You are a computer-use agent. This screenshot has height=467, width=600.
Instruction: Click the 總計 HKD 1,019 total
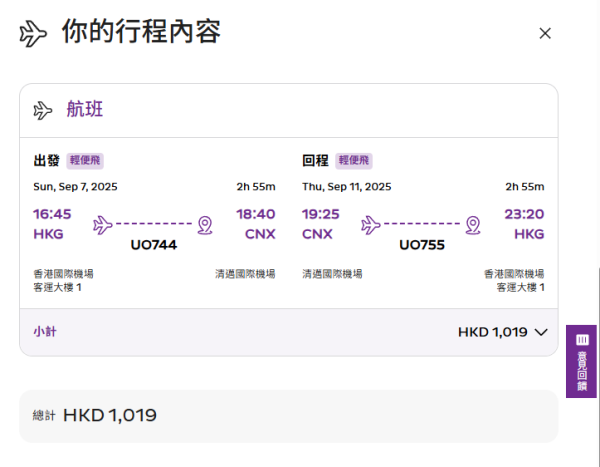95,415
